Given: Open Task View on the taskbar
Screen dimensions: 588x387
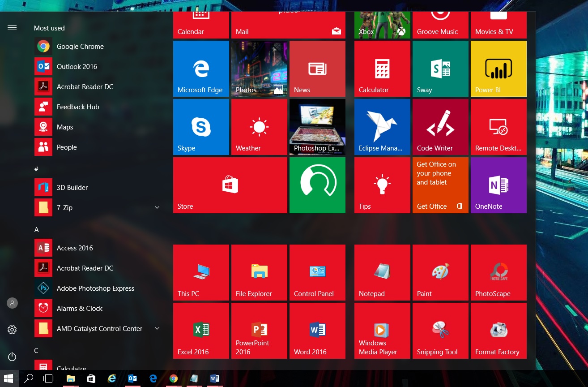Looking at the screenshot, I should tap(49, 378).
